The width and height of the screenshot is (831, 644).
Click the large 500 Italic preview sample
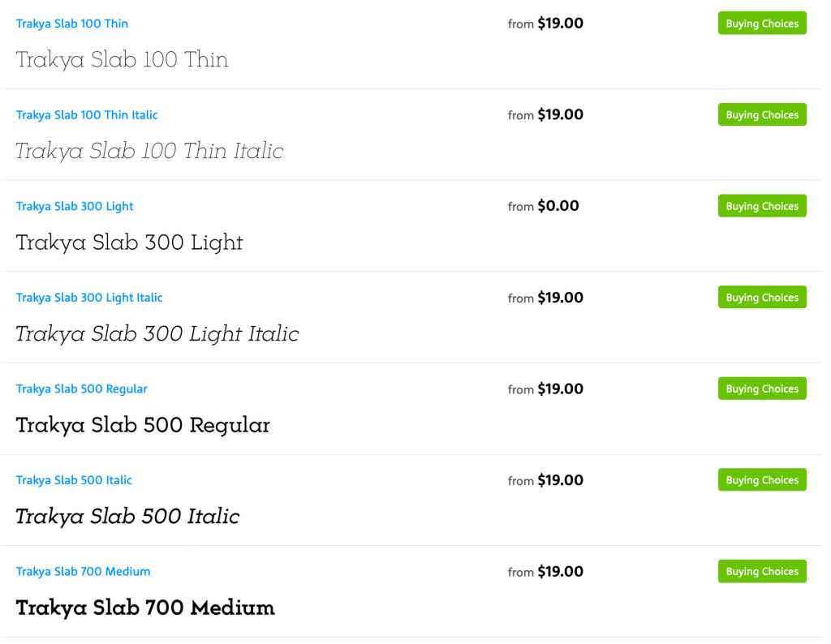click(127, 517)
